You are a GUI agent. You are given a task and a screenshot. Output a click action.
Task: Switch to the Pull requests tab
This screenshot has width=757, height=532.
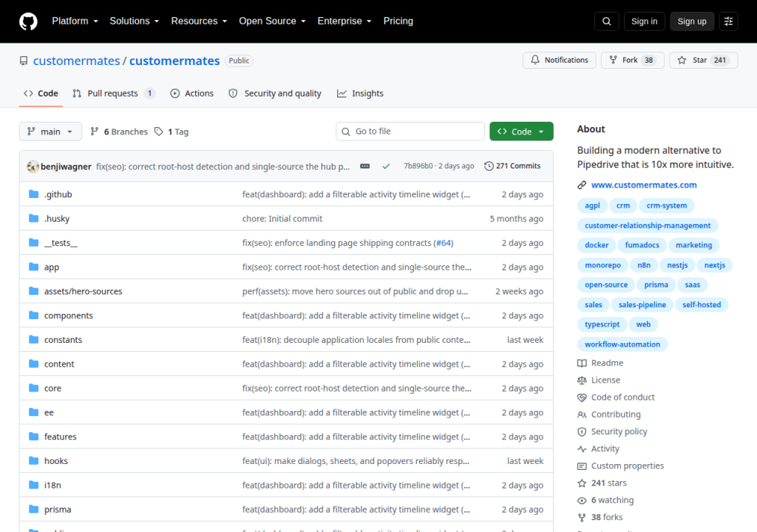click(114, 94)
